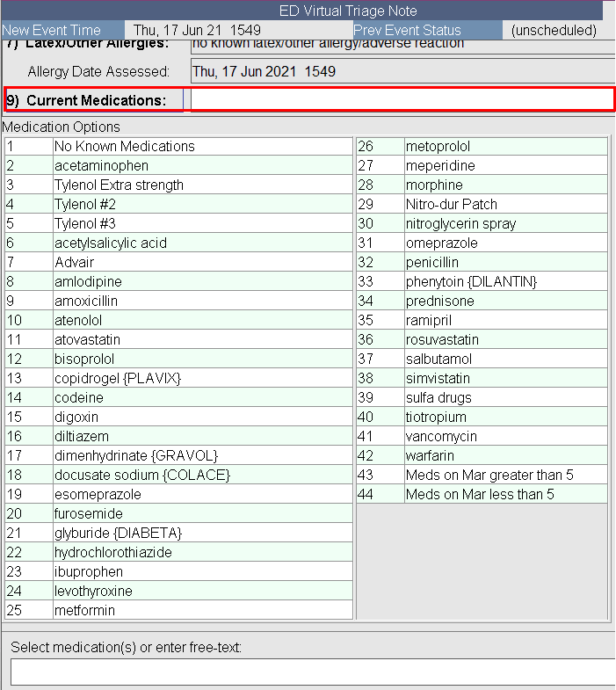Select 'codeine' medication
The height and width of the screenshot is (690, 616).
[x=178, y=398]
